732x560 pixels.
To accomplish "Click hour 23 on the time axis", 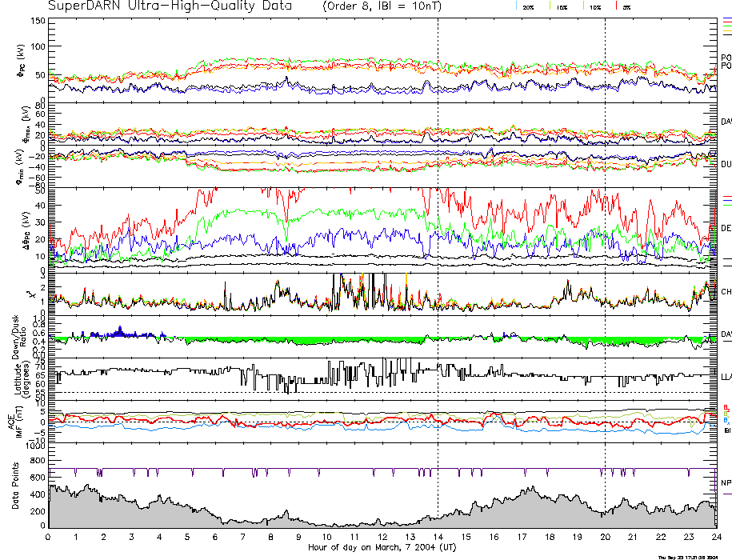I will coord(689,537).
